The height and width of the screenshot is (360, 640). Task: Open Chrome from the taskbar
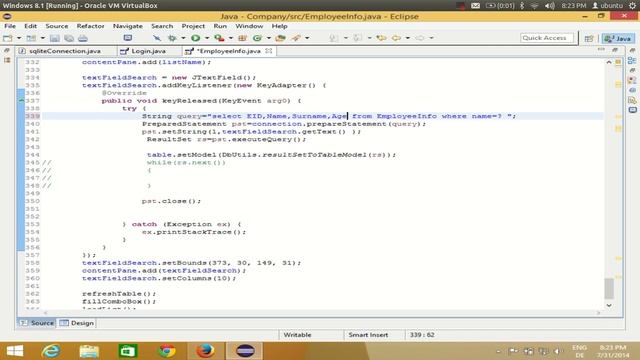pyautogui.click(x=167, y=351)
